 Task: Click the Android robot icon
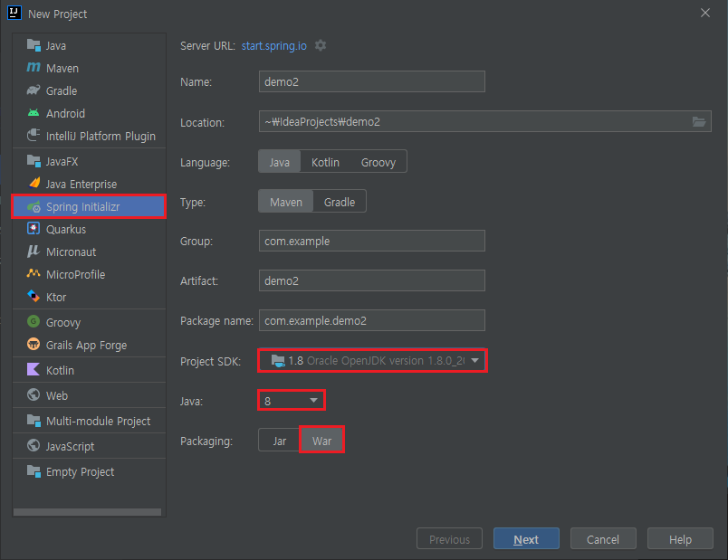[34, 113]
